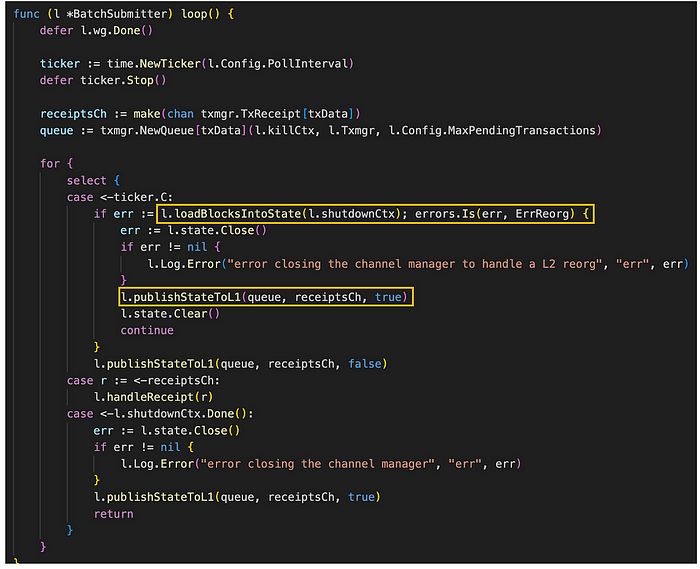Click the return keyword
This screenshot has width=700, height=569.
tap(113, 514)
